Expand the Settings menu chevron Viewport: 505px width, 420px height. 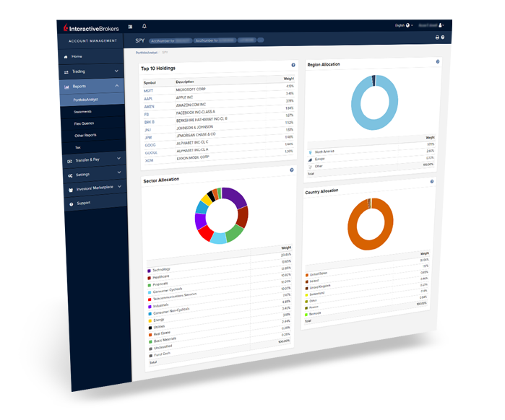[x=119, y=172]
